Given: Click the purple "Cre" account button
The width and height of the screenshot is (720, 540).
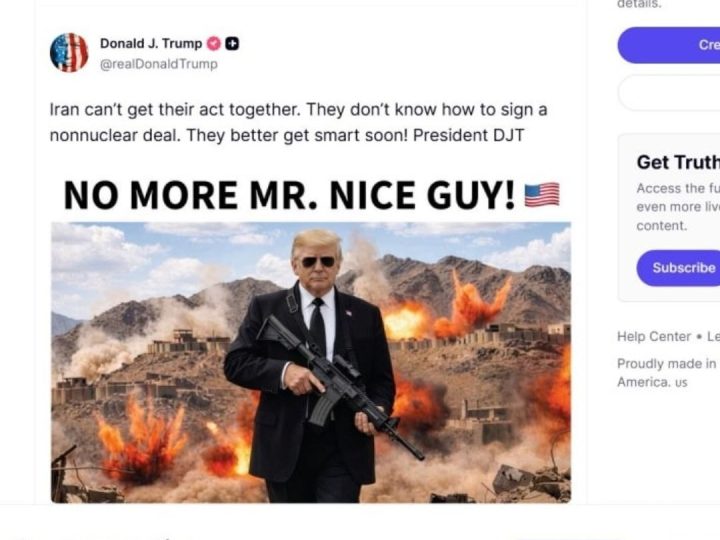Looking at the screenshot, I should pyautogui.click(x=670, y=45).
